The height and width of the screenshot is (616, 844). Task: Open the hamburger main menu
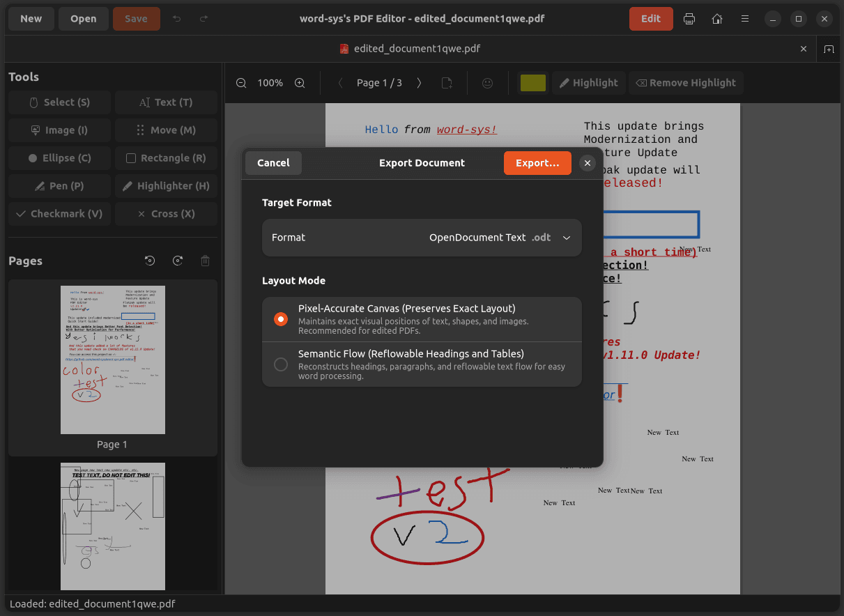pos(745,19)
